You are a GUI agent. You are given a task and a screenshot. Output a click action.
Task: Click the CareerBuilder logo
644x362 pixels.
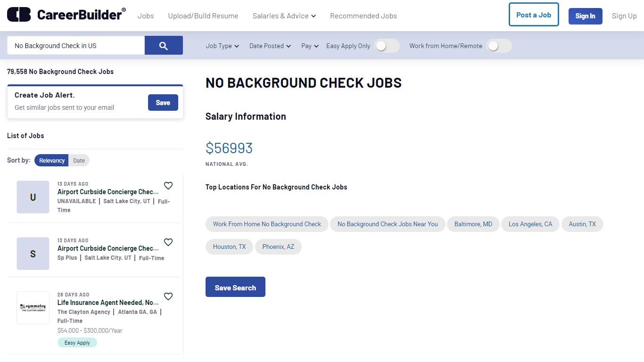click(66, 15)
